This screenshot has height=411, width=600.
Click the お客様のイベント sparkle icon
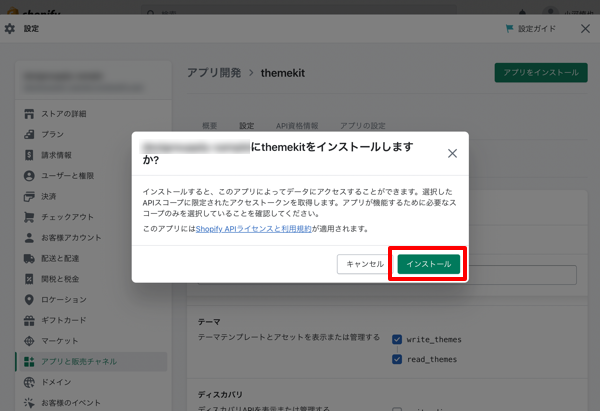tap(29, 403)
